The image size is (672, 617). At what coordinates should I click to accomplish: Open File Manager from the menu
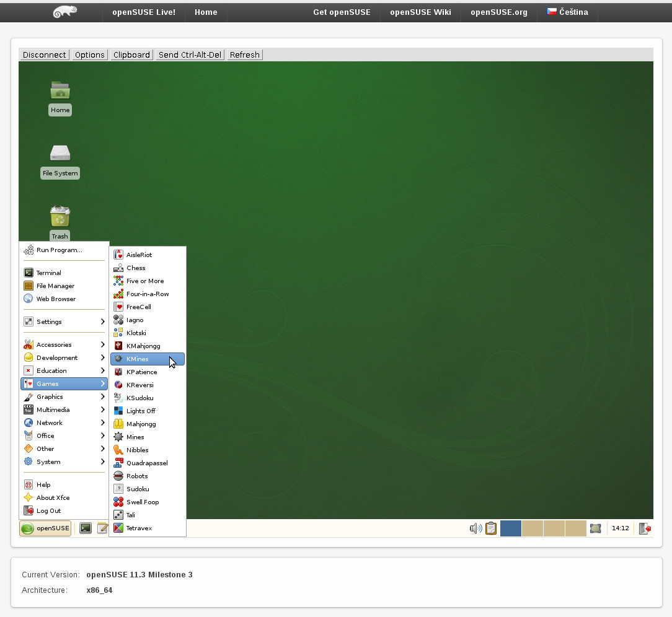coord(64,286)
